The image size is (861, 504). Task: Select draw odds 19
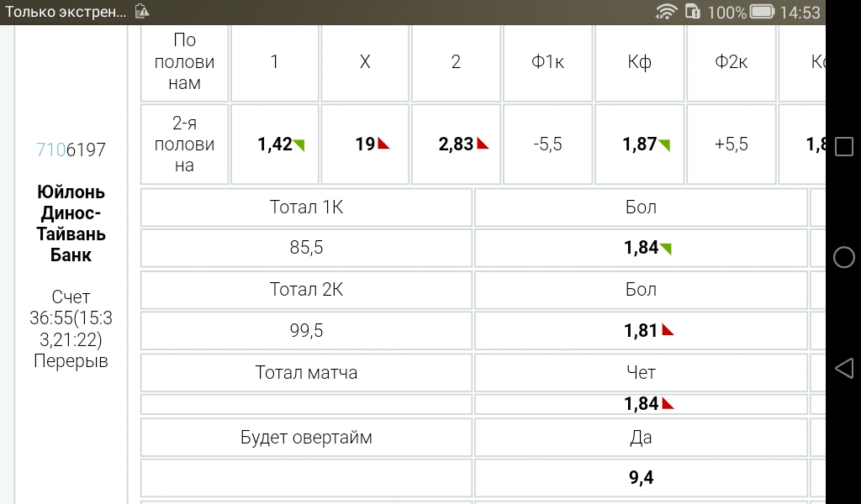click(365, 144)
